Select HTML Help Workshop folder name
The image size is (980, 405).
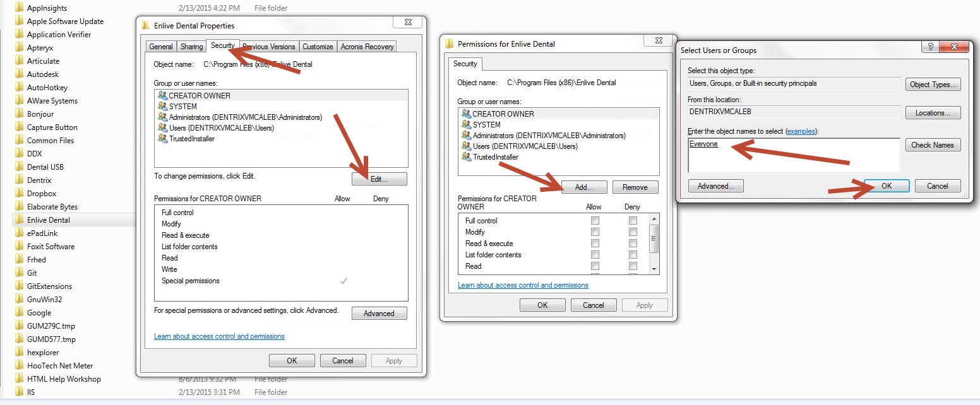pos(64,379)
